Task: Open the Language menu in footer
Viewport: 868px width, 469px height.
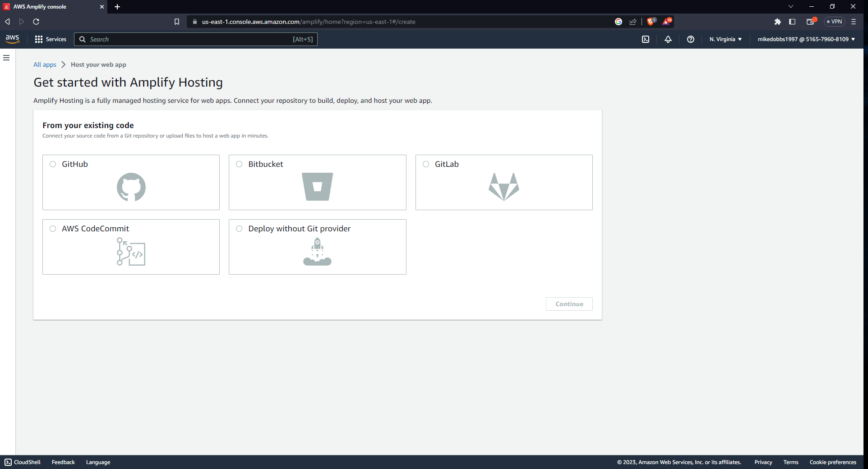Action: (x=98, y=462)
